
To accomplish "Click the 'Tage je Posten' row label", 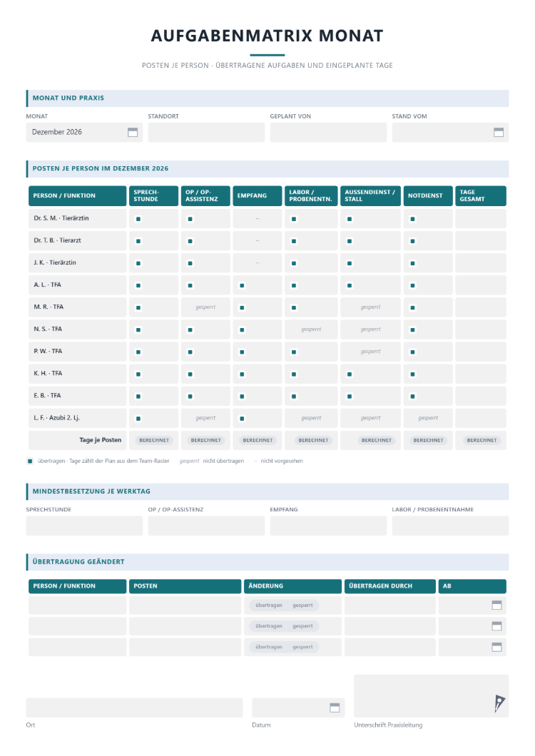I will click(x=101, y=440).
